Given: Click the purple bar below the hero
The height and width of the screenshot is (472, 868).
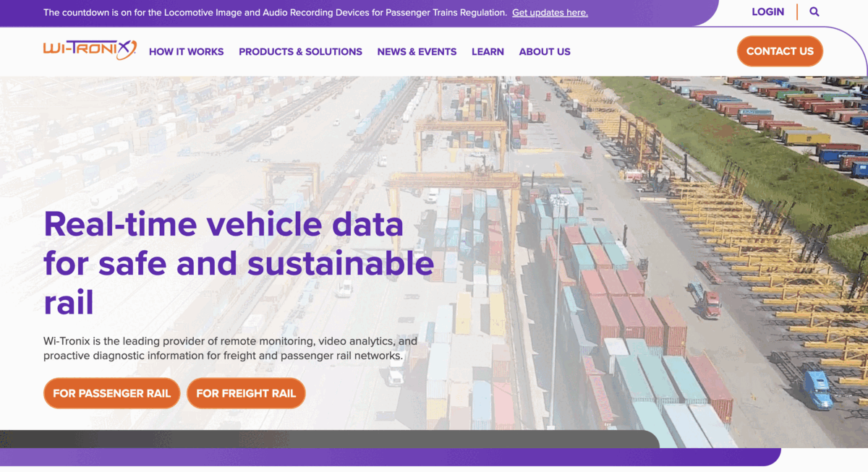Looking at the screenshot, I should [x=391, y=457].
